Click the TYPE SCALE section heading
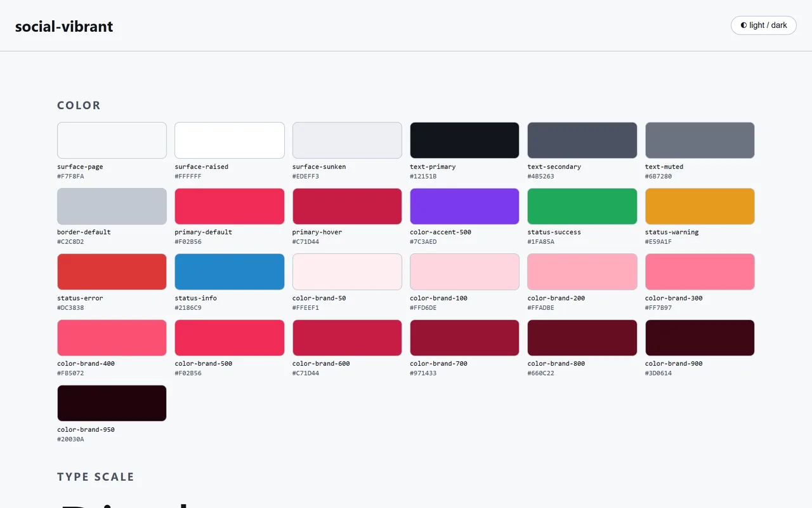This screenshot has height=508, width=812. (x=96, y=477)
